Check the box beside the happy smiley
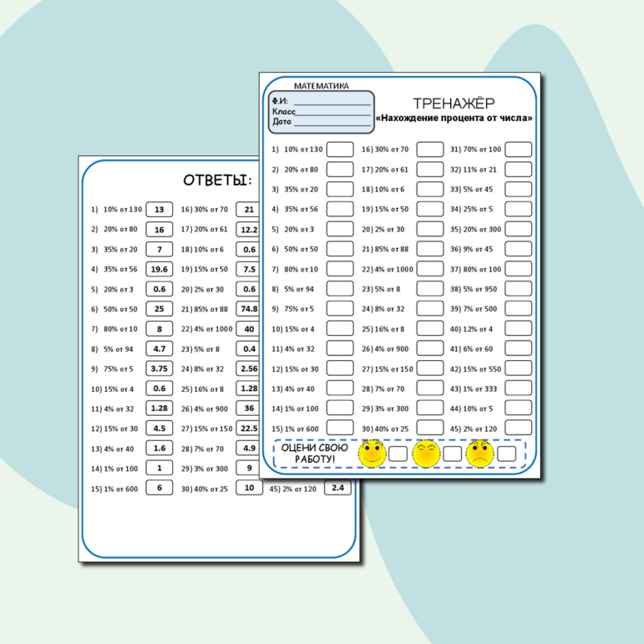 coord(398,454)
